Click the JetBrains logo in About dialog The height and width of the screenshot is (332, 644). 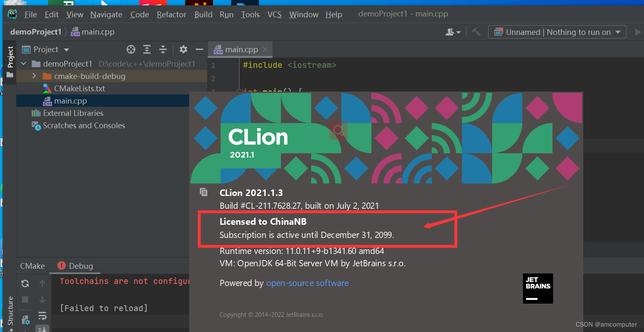tap(538, 288)
